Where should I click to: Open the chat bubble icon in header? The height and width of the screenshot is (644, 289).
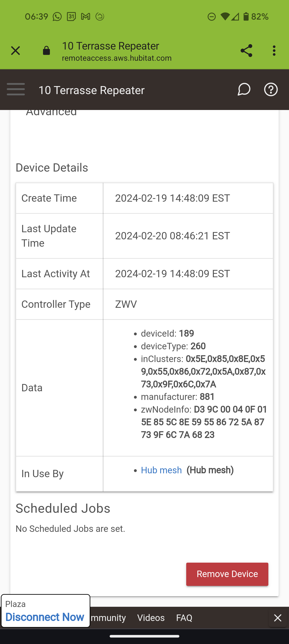(x=244, y=89)
